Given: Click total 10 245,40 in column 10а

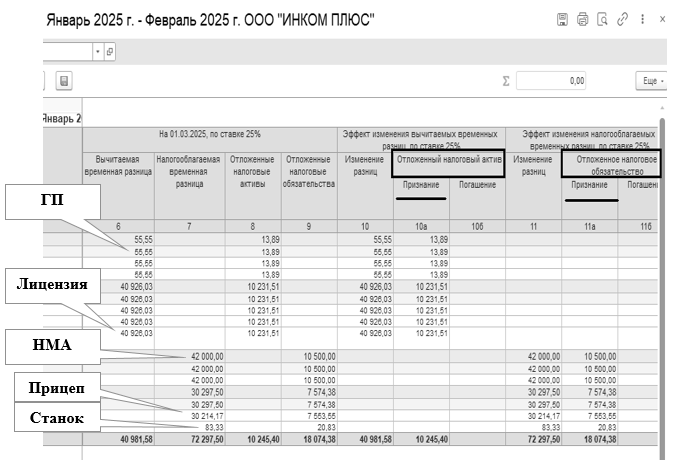Looking at the screenshot, I should tap(431, 439).
